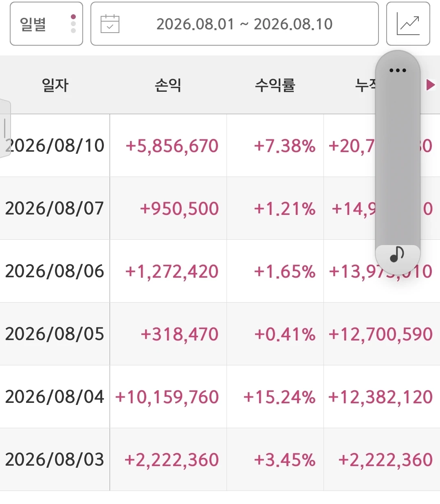
Task: Tap the dotted indicator beside 일별
Action: pyautogui.click(x=73, y=24)
